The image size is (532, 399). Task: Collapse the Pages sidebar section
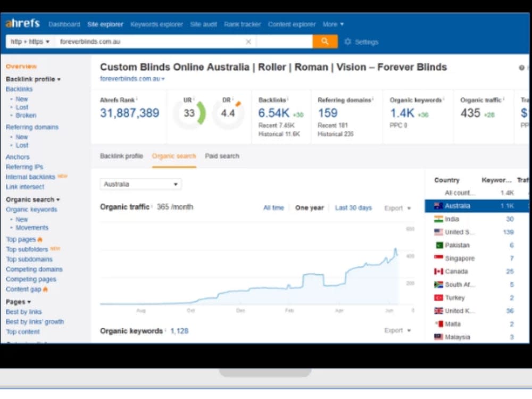coord(18,302)
